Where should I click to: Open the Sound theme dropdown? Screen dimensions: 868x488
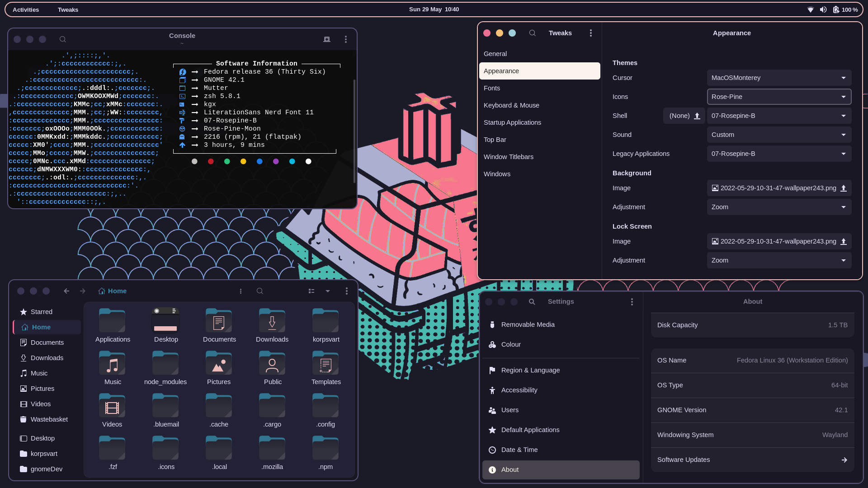click(779, 135)
